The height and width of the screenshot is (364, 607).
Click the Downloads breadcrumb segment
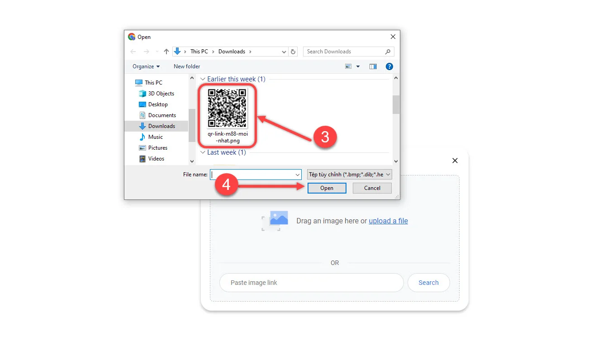[x=232, y=52]
